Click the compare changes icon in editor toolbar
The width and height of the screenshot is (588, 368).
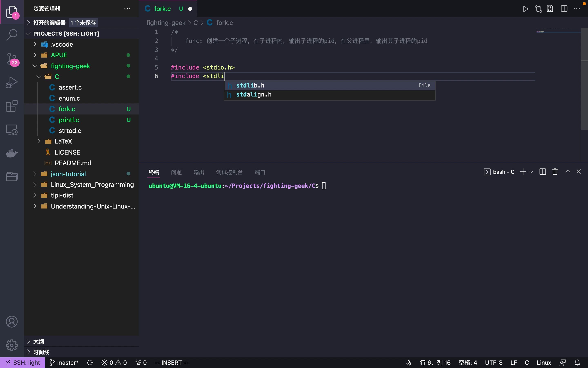538,9
